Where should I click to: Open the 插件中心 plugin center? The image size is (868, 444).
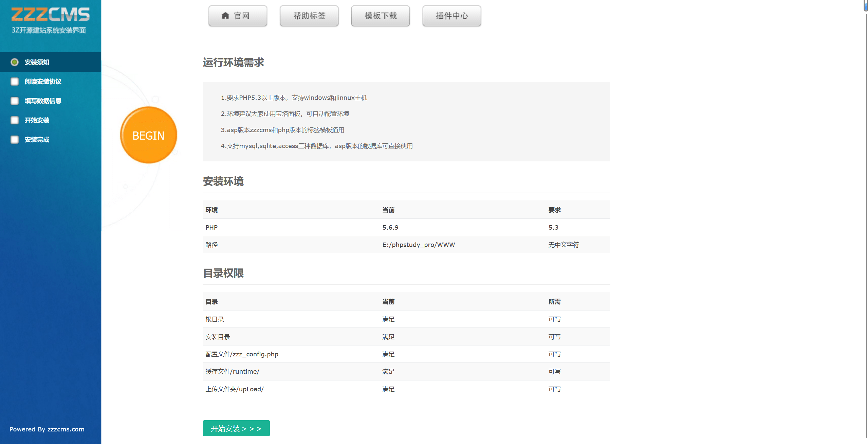coord(451,16)
